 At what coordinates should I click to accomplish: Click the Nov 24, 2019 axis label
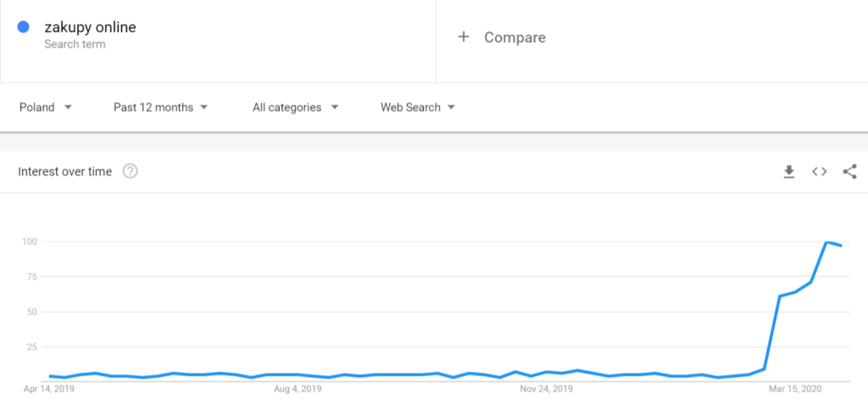click(x=547, y=390)
